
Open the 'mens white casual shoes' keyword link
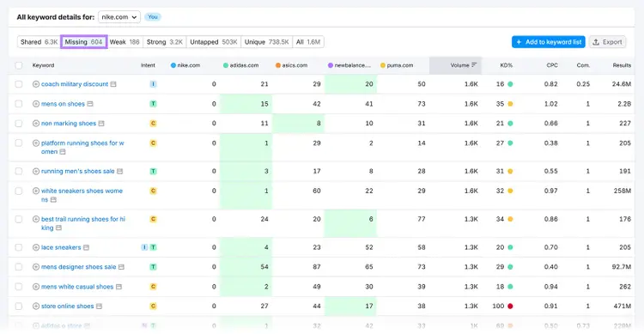(77, 287)
